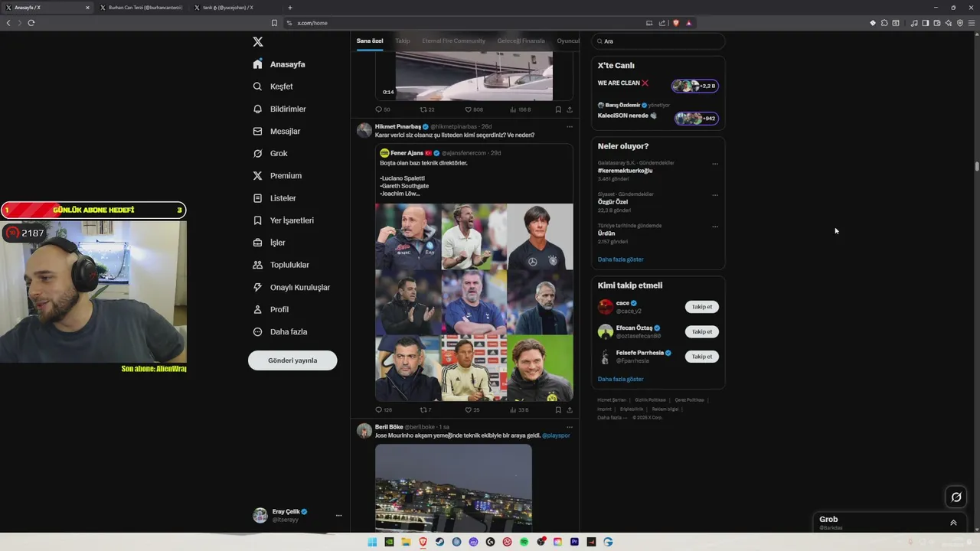The width and height of the screenshot is (980, 551).
Task: Join the KaleciSON nerede live space
Action: click(x=696, y=118)
